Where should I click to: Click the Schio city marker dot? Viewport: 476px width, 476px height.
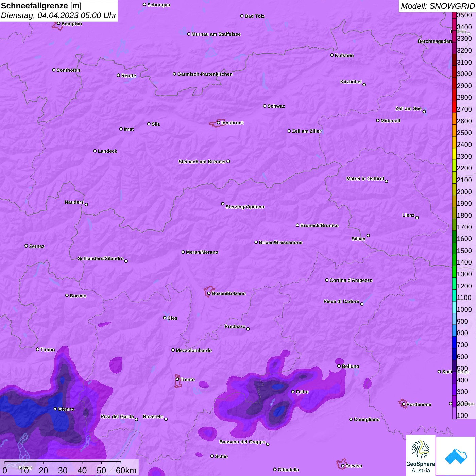click(x=212, y=456)
